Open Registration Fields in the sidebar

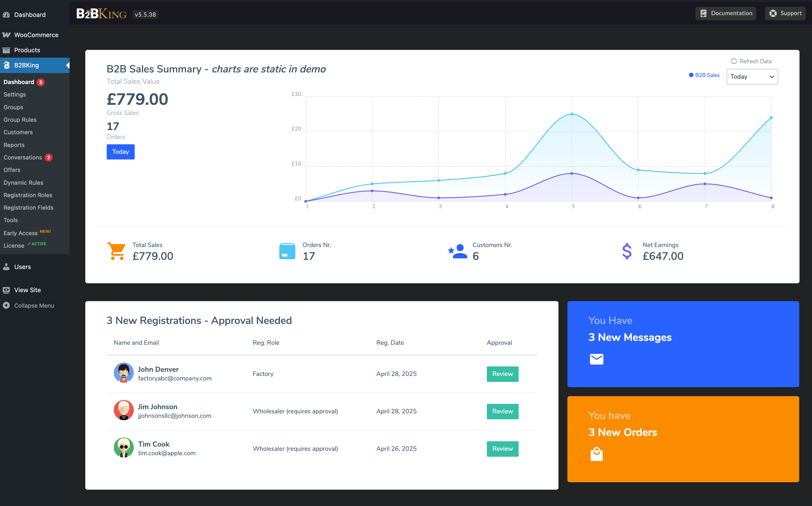29,208
